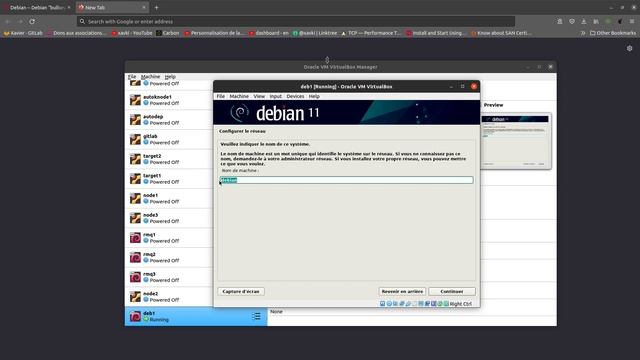
Task: Select the node3 VM entry
Action: click(x=169, y=218)
